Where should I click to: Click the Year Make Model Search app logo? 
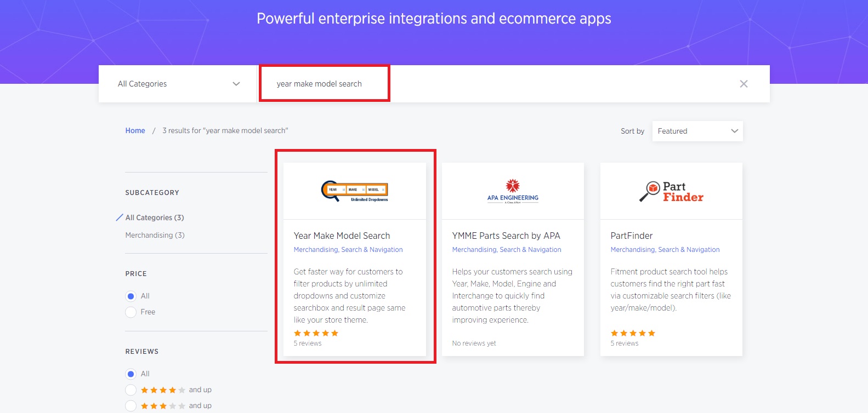click(354, 191)
